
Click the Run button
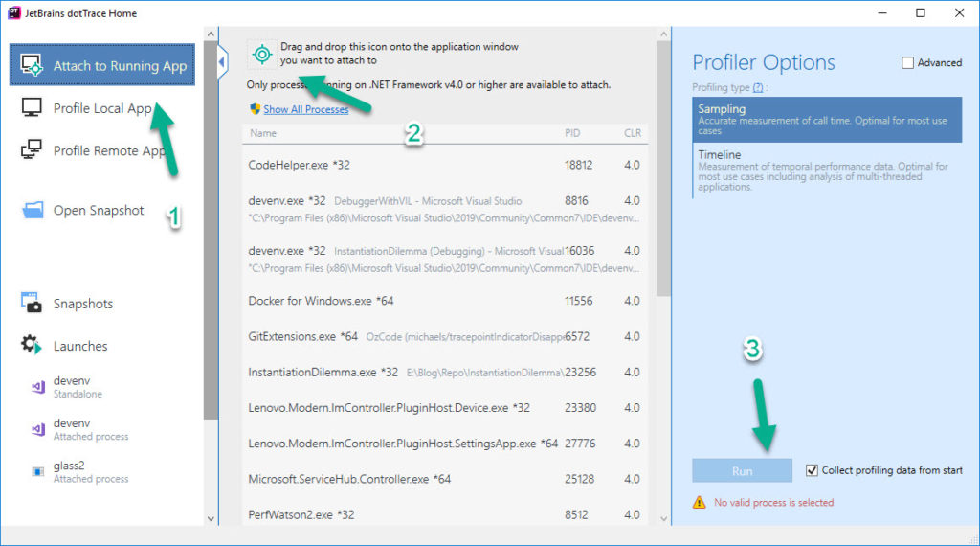tap(742, 471)
